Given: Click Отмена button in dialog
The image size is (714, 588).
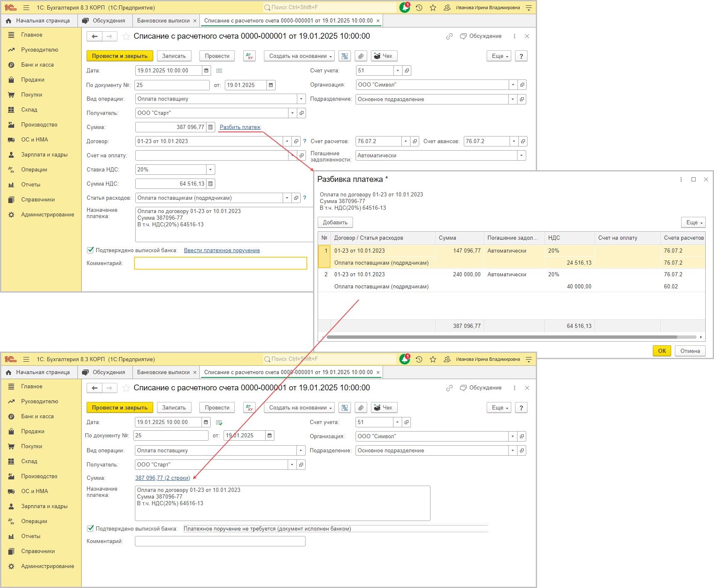Looking at the screenshot, I should tap(690, 351).
